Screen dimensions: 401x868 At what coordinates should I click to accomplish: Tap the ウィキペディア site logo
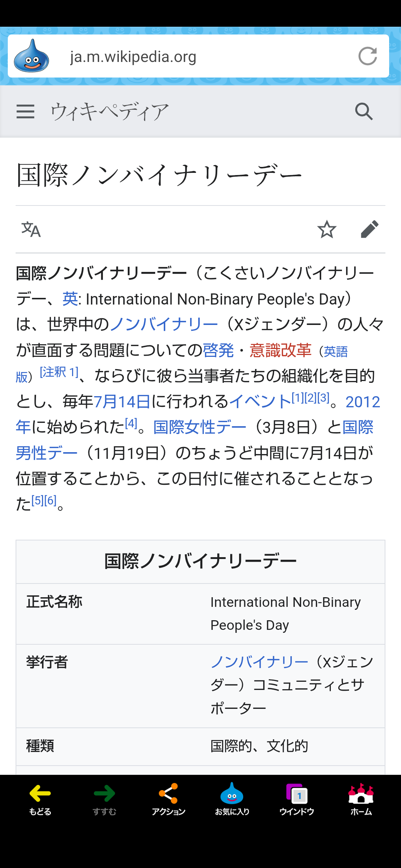pyautogui.click(x=110, y=111)
